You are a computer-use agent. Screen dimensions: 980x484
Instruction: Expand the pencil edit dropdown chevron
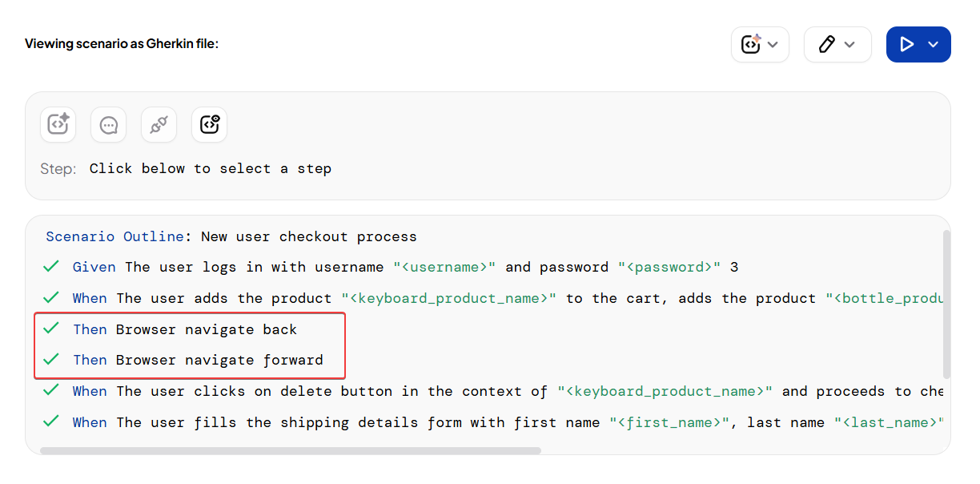[850, 45]
